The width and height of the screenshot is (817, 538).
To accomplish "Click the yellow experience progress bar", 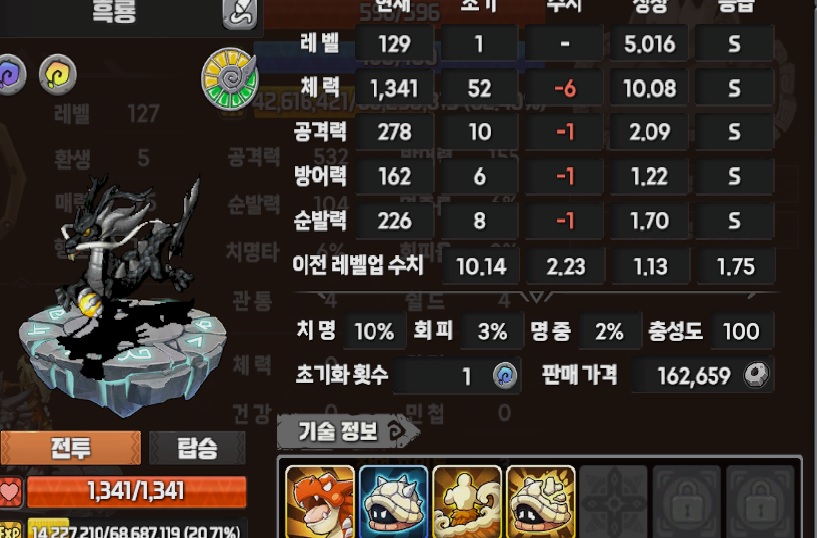I will point(137,528).
